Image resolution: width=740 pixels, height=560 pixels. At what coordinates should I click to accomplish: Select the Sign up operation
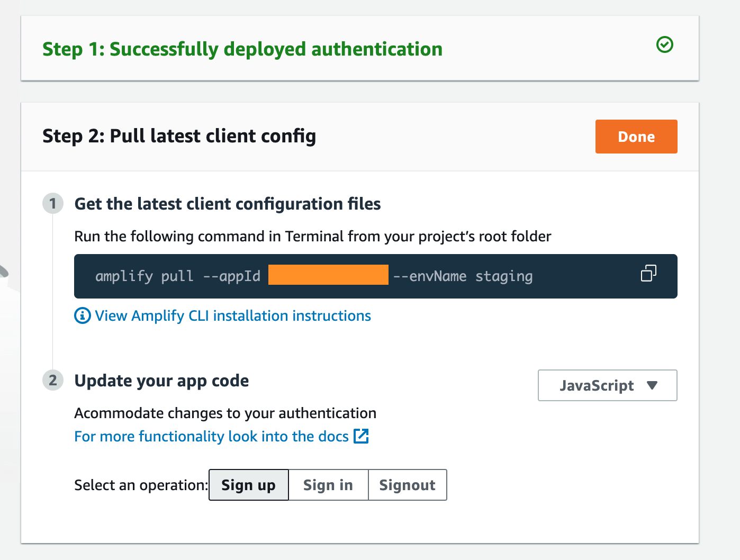[248, 485]
